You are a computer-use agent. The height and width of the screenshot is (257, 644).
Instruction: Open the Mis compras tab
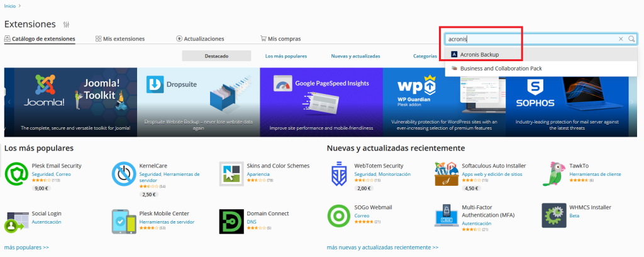(280, 39)
